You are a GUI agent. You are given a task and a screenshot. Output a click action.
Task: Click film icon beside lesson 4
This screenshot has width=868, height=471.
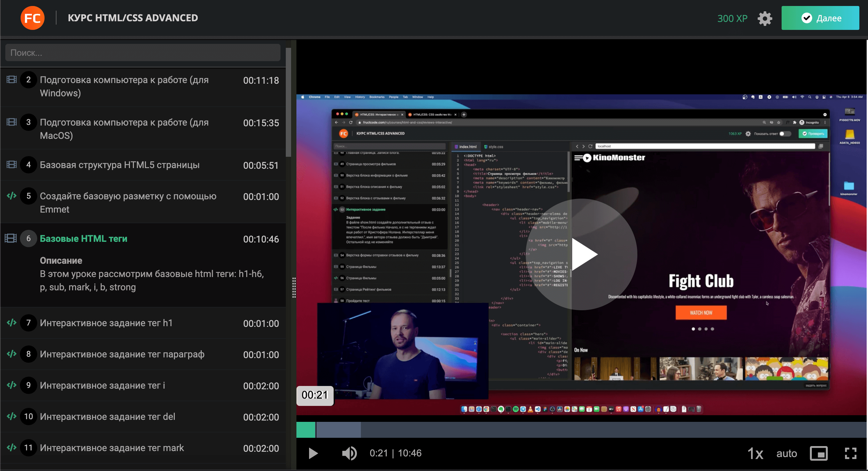(x=11, y=164)
